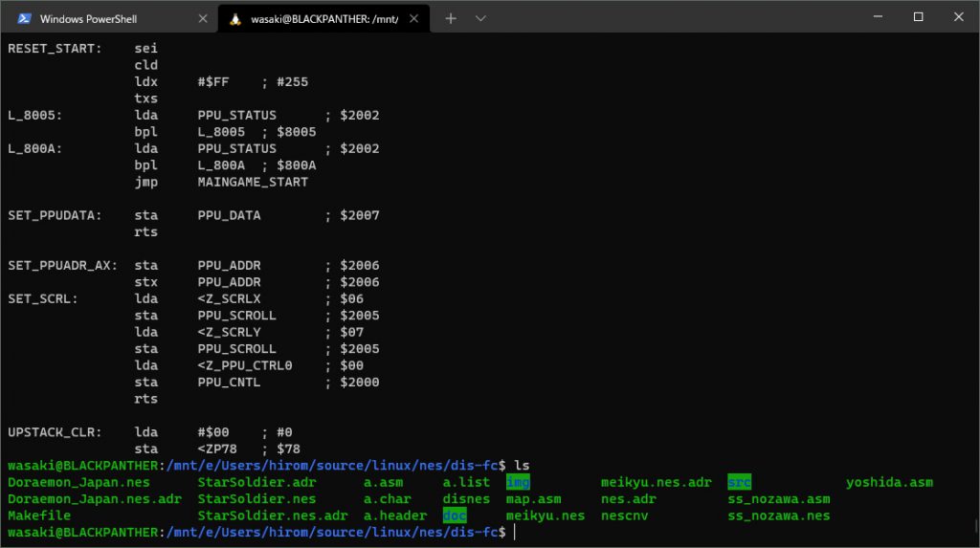Click the StarSoldier.adr file name
Screen dimensions: 980x548
pos(256,482)
